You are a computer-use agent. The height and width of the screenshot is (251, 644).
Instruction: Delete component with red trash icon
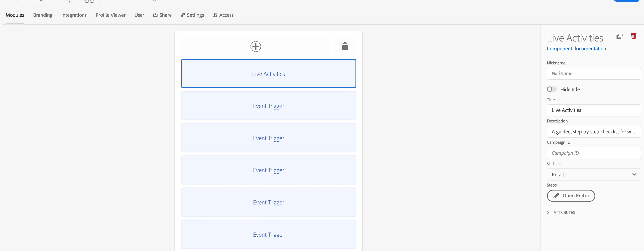pyautogui.click(x=633, y=36)
